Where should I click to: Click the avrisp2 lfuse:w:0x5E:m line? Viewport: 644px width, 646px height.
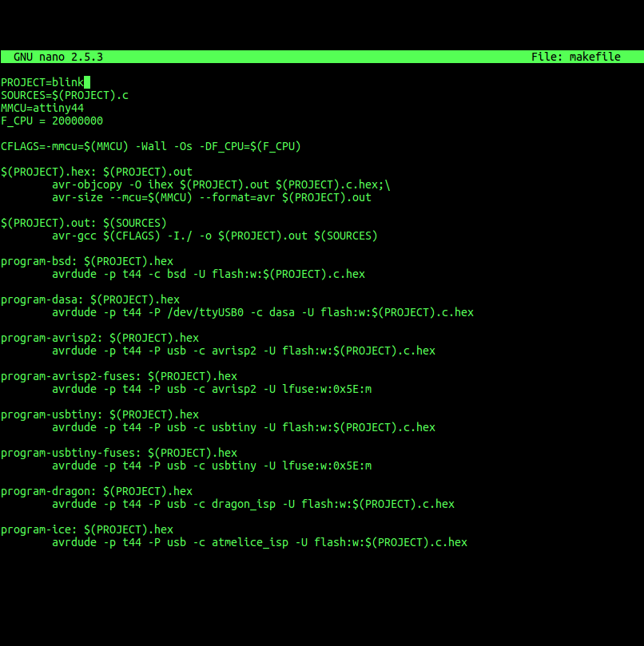212,389
